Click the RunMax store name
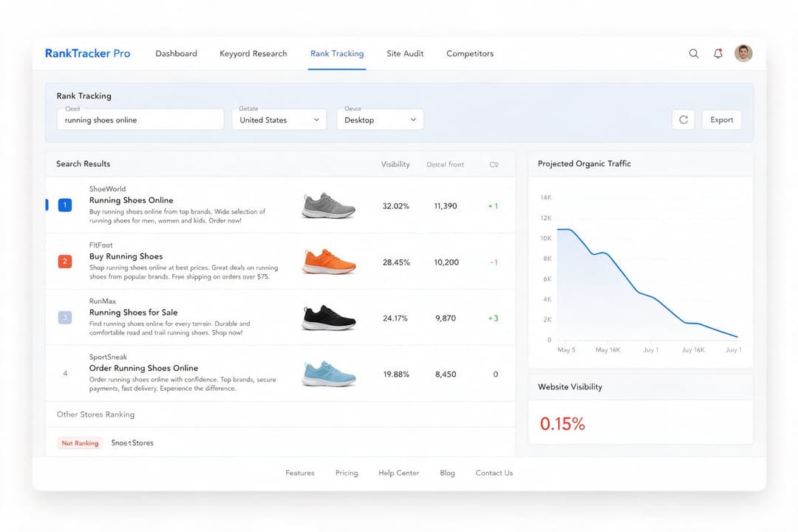Screen dimensions: 798x532 point(102,301)
